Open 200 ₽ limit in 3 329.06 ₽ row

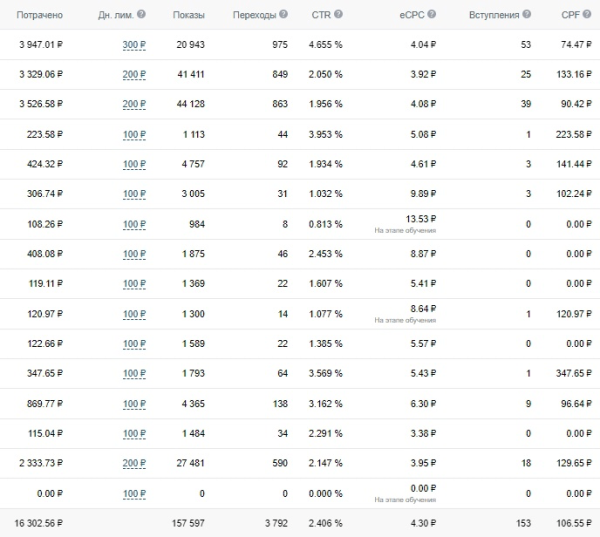(x=134, y=74)
